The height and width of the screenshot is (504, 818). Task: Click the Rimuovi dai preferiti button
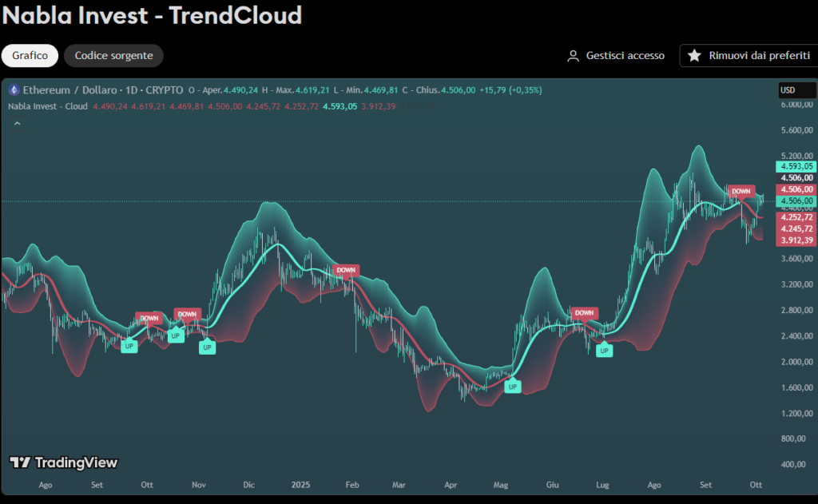[x=749, y=56]
